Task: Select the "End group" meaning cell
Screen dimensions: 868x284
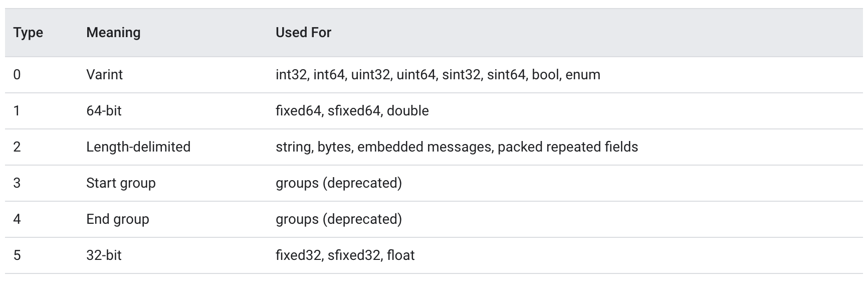Action: [x=118, y=219]
